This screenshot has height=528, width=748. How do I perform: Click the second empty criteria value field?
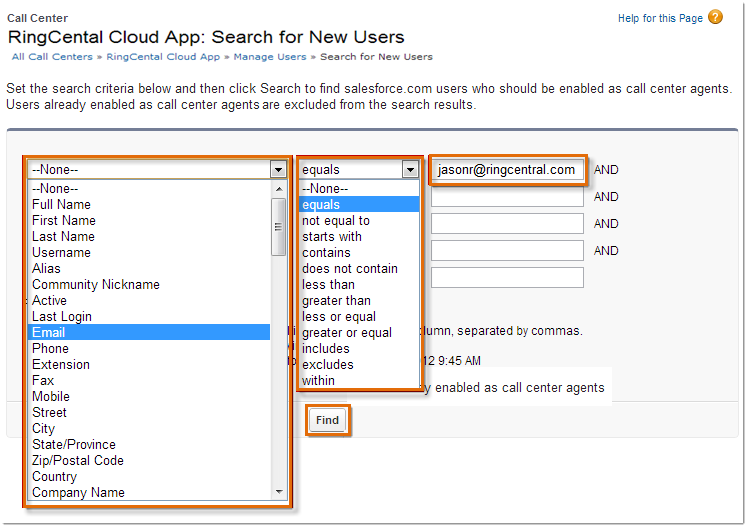507,197
